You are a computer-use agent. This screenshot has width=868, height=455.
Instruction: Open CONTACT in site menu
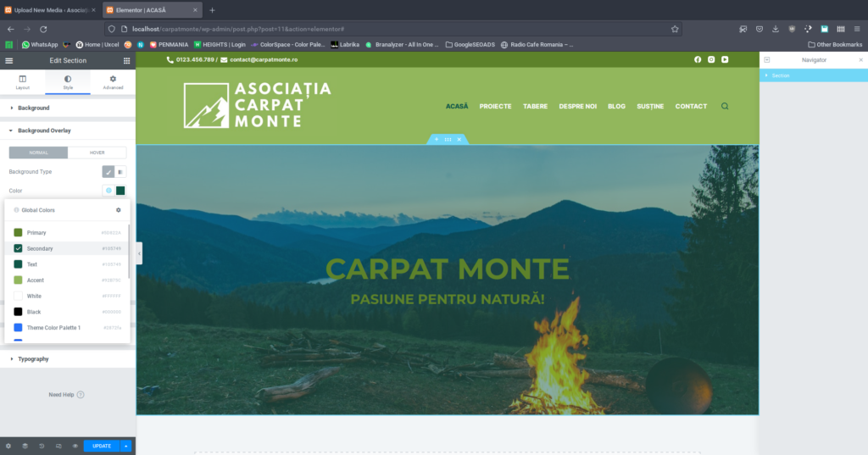691,106
